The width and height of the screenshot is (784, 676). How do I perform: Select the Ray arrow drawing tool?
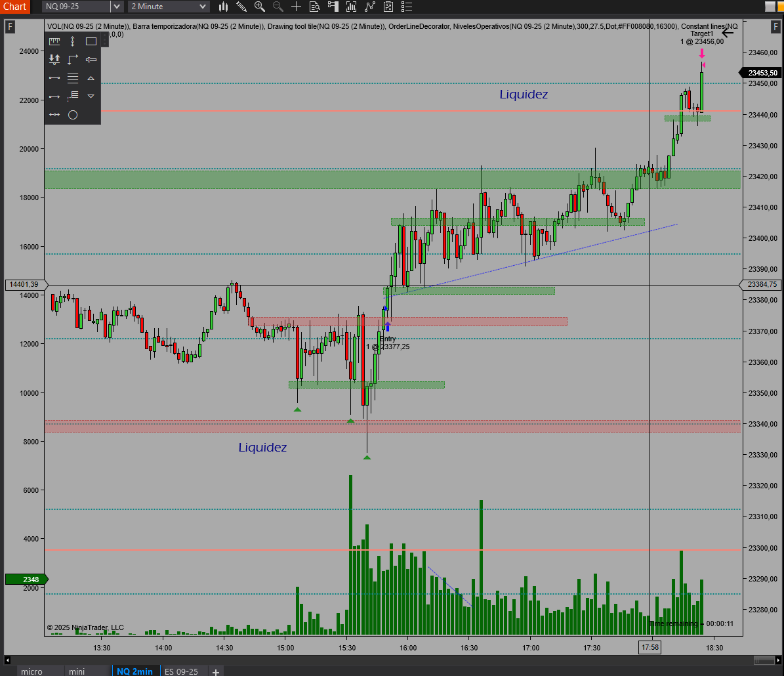click(54, 96)
